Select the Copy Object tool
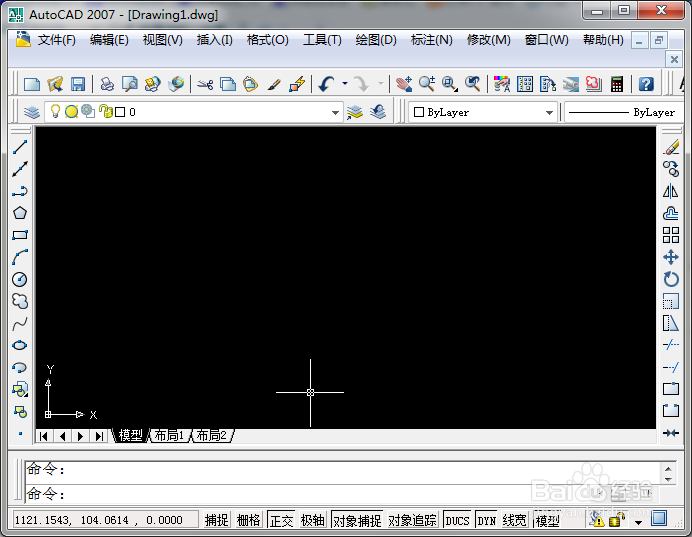 pyautogui.click(x=671, y=169)
